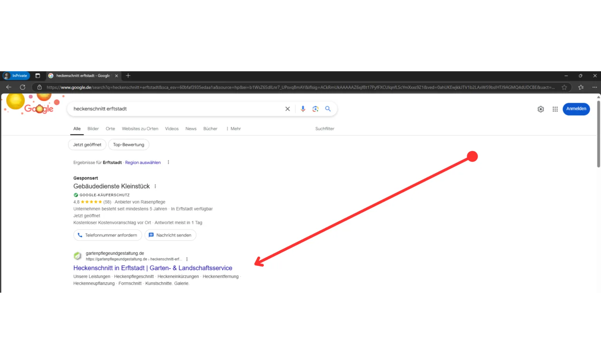Submit search with magnifier icon
The height and width of the screenshot is (364, 601).
(x=328, y=109)
